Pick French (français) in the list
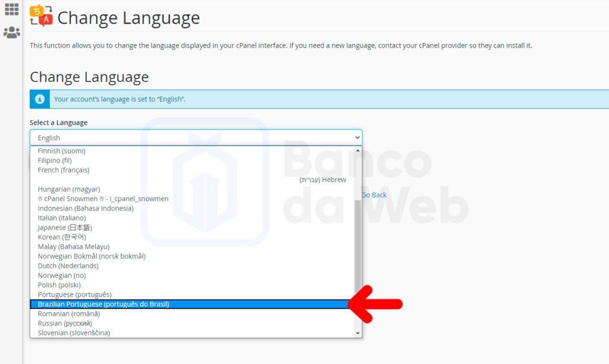The width and height of the screenshot is (609, 364). 64,170
